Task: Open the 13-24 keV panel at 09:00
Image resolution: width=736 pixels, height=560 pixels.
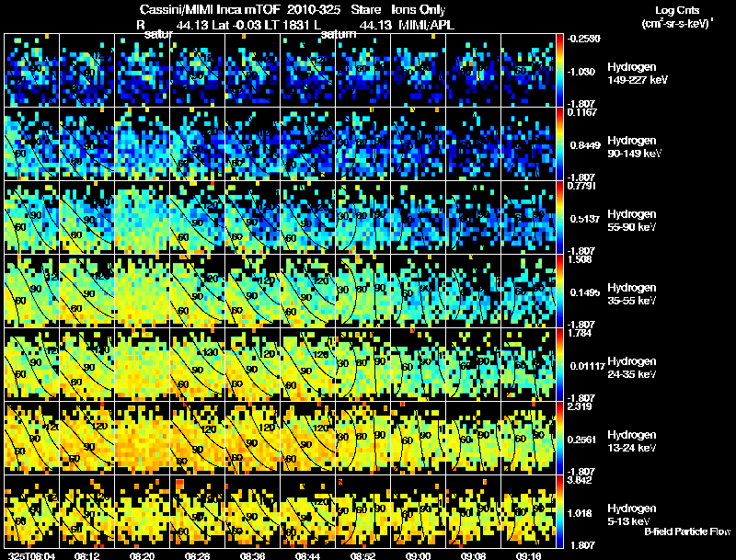Action: coord(418,439)
